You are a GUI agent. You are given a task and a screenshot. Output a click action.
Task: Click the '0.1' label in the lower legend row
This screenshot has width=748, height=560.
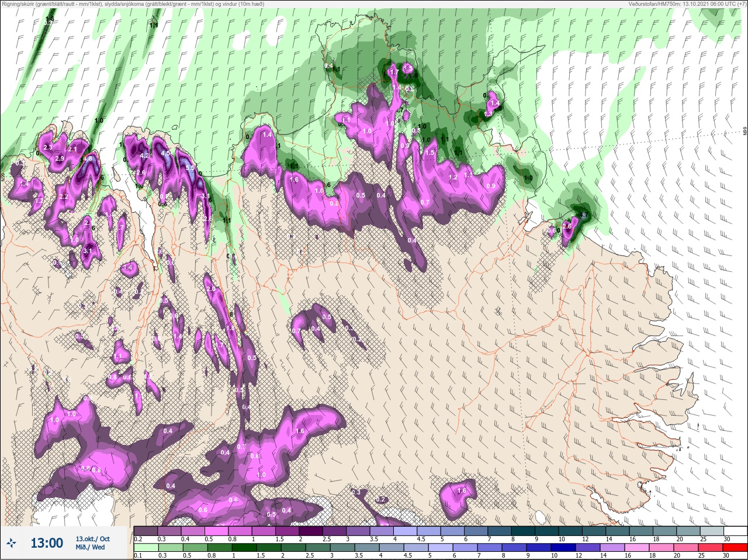138,555
